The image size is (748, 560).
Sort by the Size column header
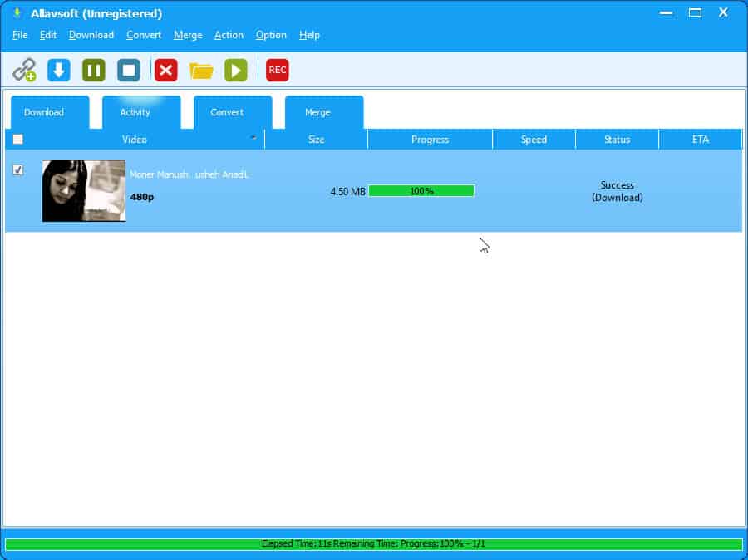point(317,140)
